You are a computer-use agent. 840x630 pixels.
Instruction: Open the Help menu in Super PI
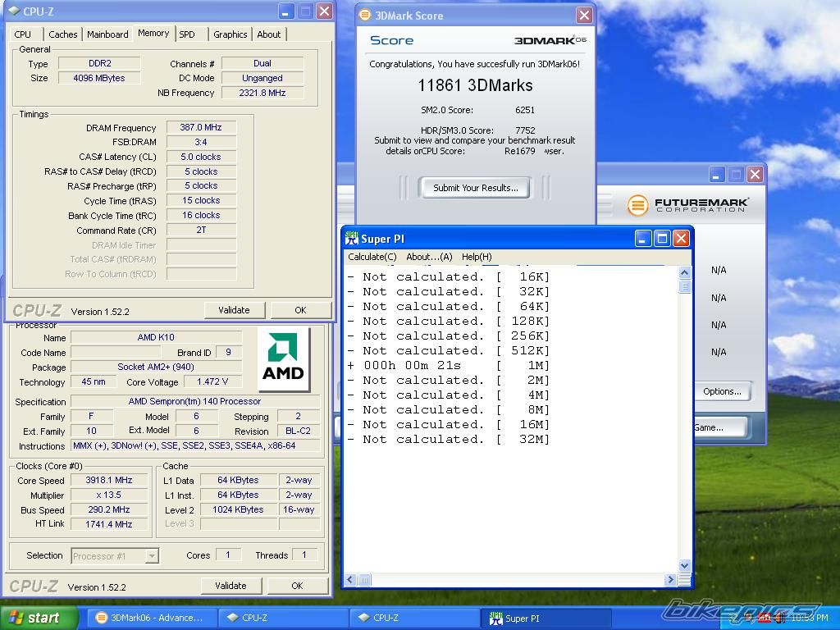(x=477, y=257)
